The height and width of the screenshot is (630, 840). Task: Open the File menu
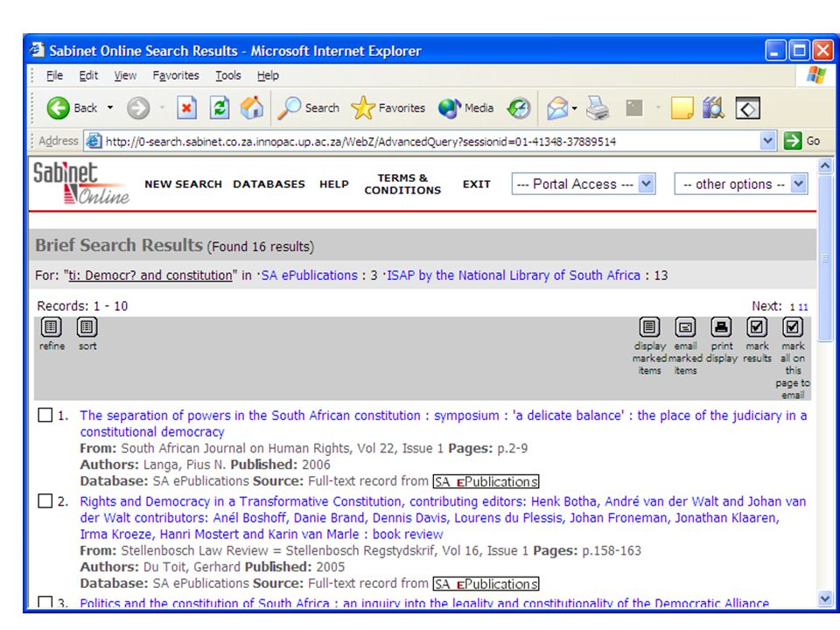click(x=54, y=75)
